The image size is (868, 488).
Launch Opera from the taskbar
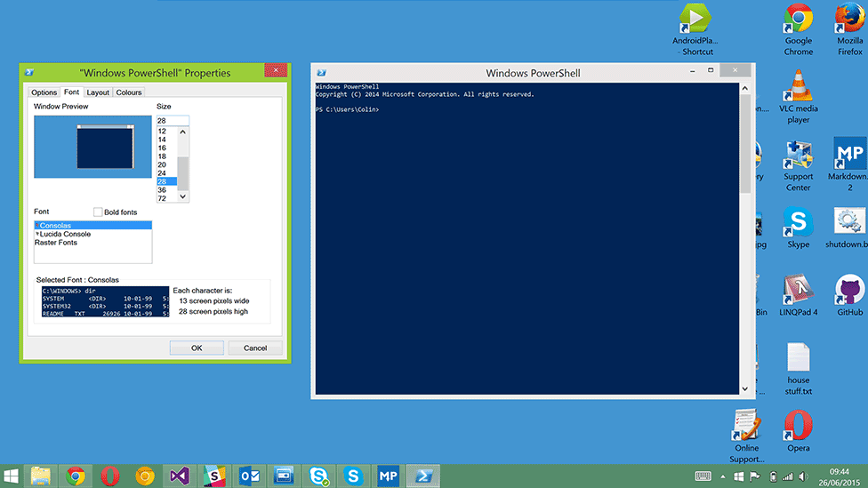tap(110, 476)
